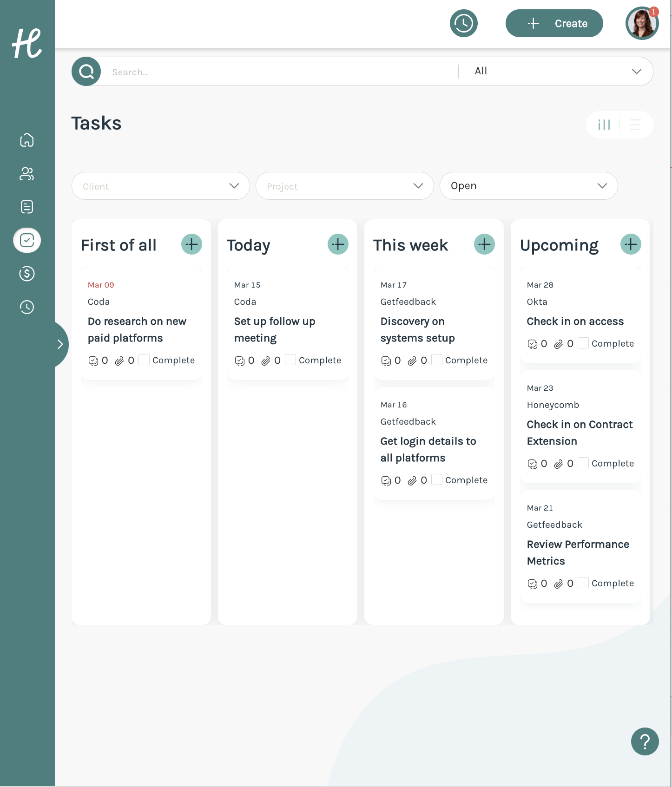This screenshot has width=672, height=787.
Task: Open the Tasks sidebar icon
Action: (x=27, y=240)
